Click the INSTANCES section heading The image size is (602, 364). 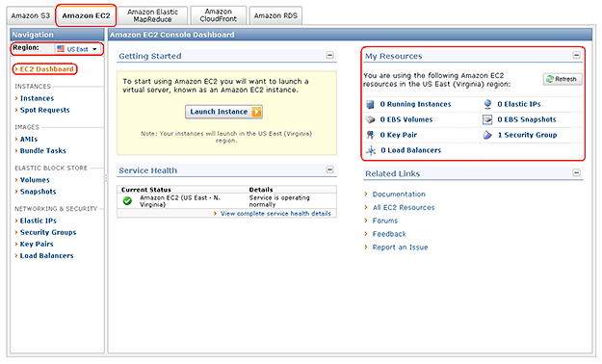33,87
